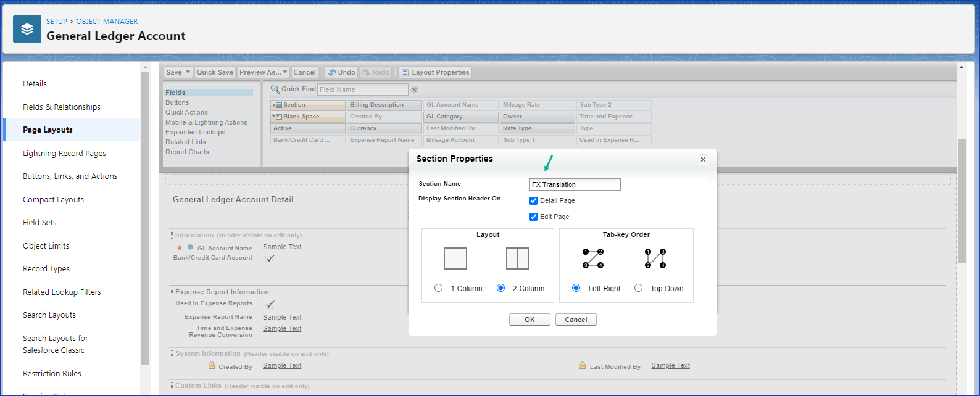Select the Top-Down radio button

(638, 288)
